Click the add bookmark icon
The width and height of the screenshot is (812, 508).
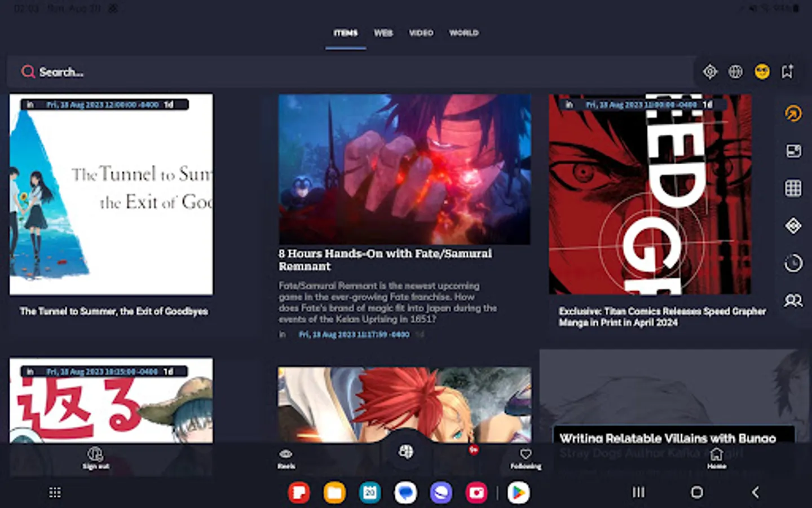click(x=787, y=72)
